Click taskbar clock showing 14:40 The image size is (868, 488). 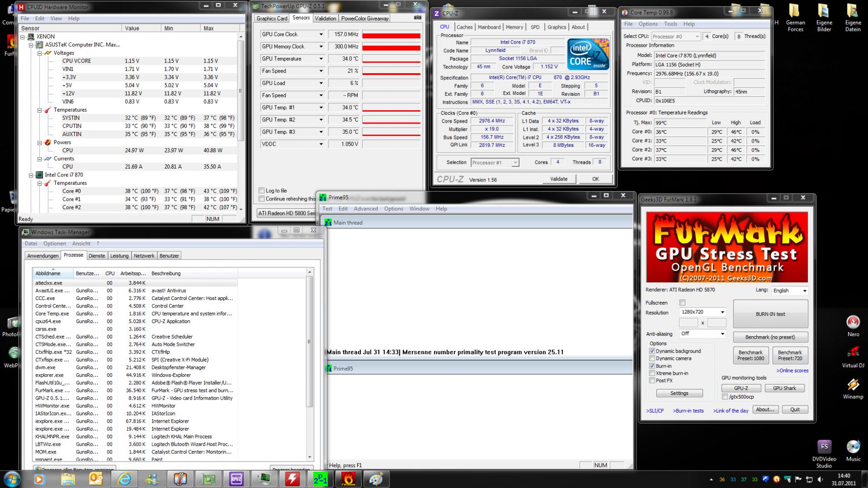point(843,479)
